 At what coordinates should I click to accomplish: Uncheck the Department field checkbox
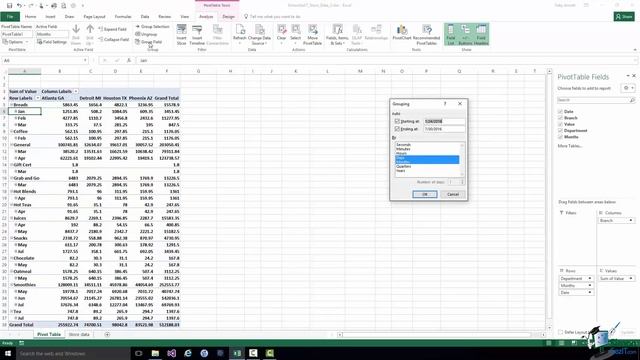tap(560, 131)
